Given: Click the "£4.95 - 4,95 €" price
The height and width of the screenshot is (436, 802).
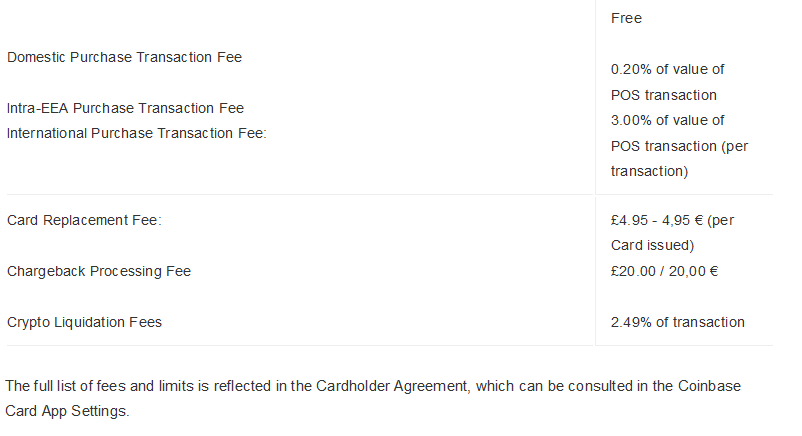Looking at the screenshot, I should click(x=656, y=220).
